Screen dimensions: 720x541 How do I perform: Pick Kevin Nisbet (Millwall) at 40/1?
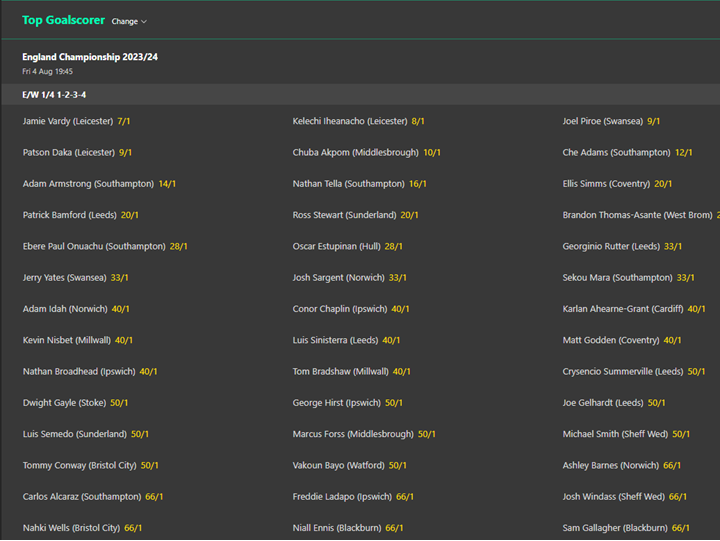(x=78, y=340)
